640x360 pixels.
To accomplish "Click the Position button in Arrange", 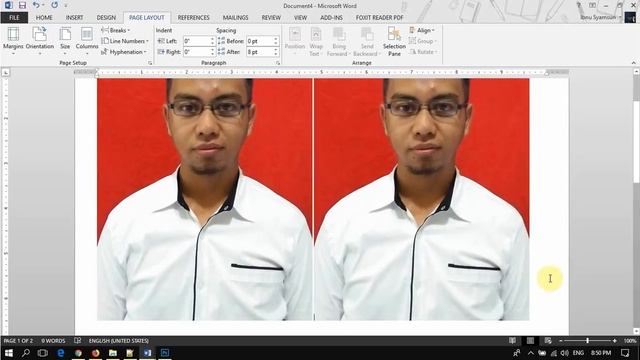I will tap(295, 41).
